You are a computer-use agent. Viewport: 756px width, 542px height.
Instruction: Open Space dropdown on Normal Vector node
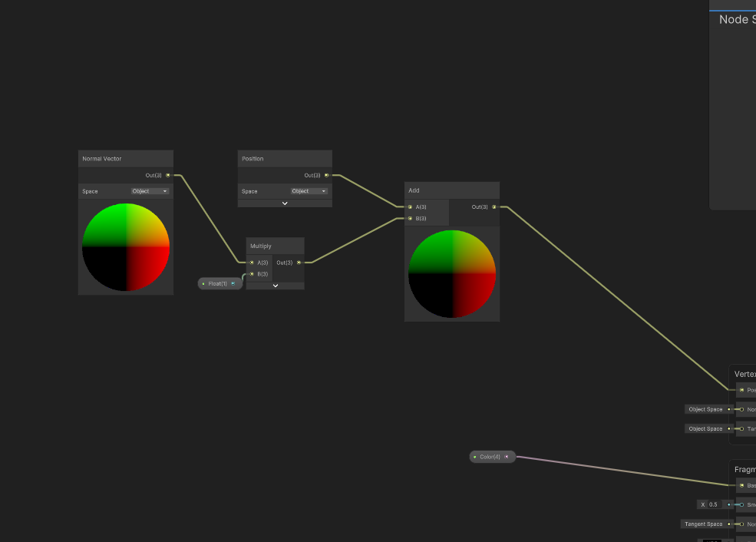[150, 191]
